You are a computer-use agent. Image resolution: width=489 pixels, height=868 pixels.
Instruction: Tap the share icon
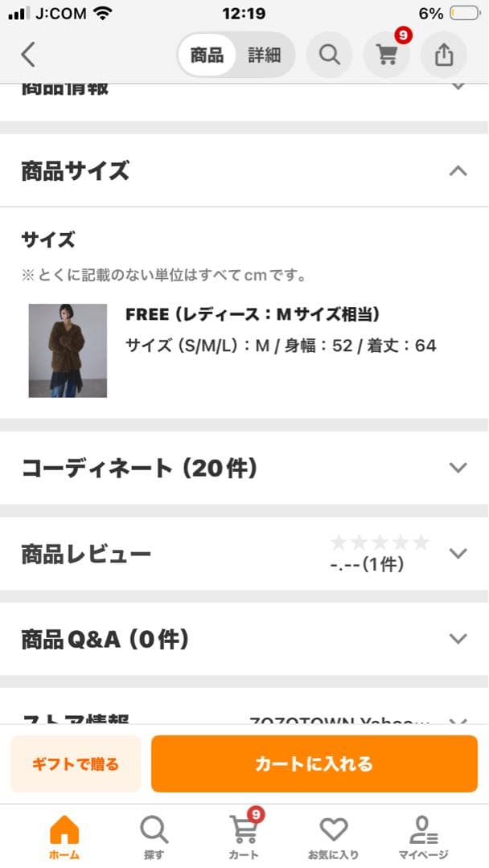tap(444, 55)
